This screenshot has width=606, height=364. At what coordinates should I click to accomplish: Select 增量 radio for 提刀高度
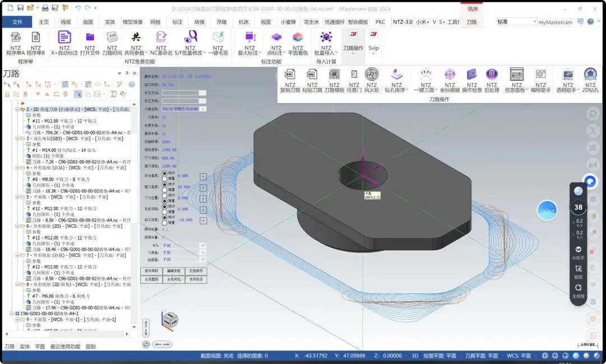point(164,190)
